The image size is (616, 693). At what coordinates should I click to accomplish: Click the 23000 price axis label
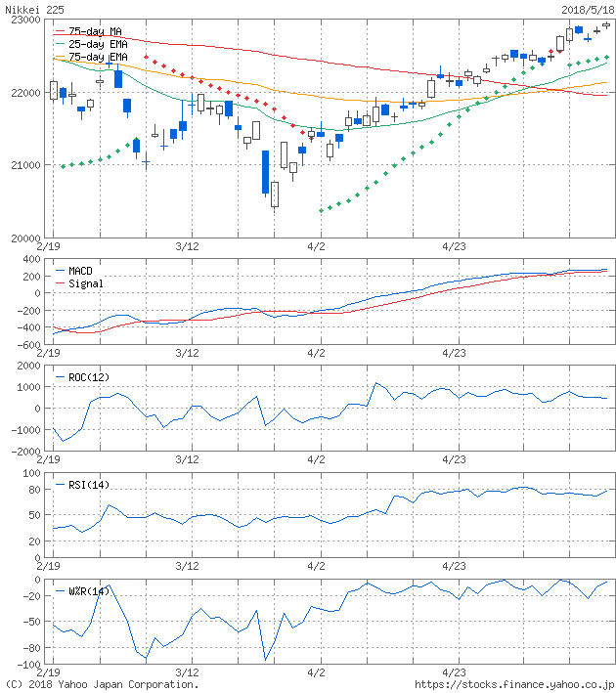pos(22,20)
